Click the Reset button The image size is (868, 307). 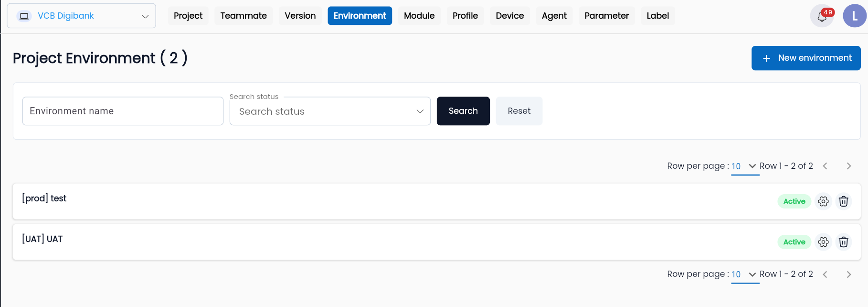[519, 111]
